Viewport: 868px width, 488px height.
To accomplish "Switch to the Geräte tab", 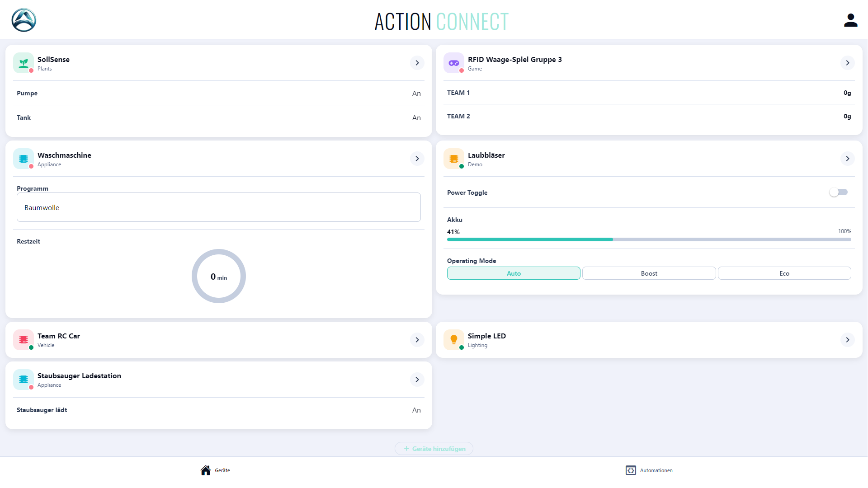I will (x=216, y=470).
